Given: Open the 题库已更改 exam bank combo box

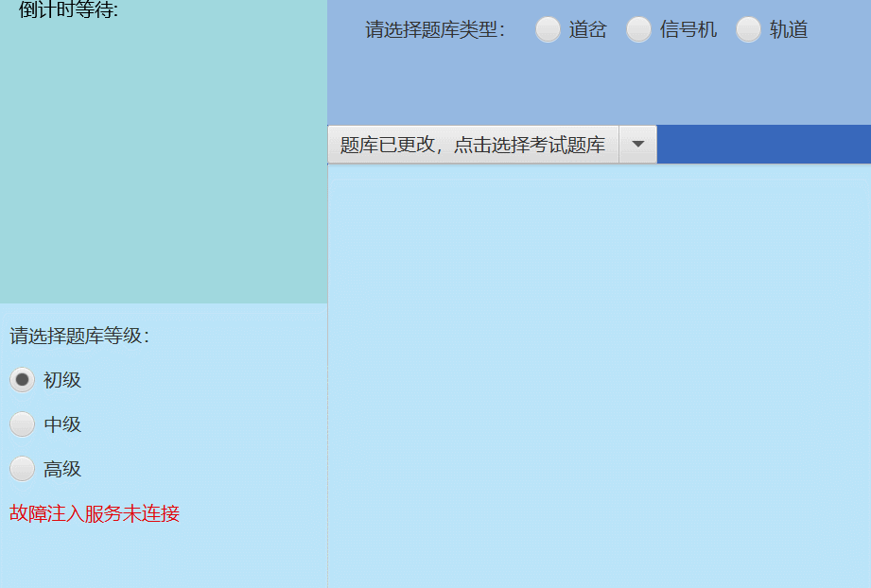Looking at the screenshot, I should coord(473,145).
